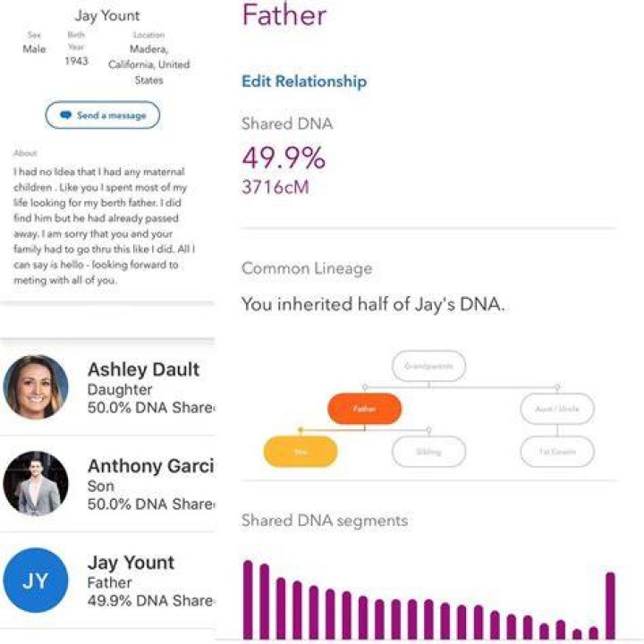Click the blue JY initials avatar
This screenshot has width=644, height=644.
coord(36,580)
